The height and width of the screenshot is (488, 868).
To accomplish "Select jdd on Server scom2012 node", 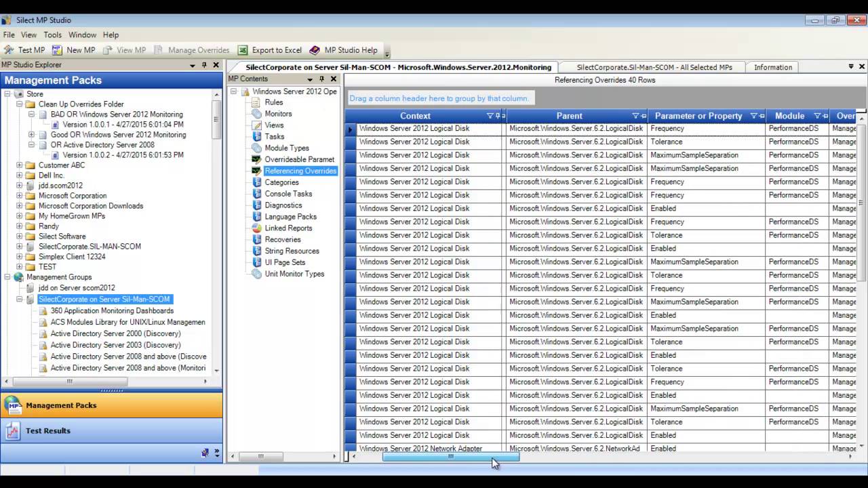I will 77,288.
